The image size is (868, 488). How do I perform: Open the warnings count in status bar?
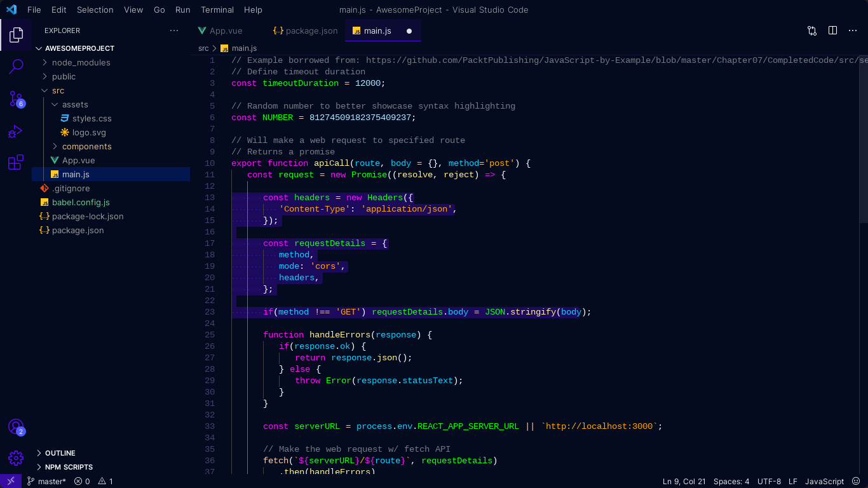tap(105, 481)
